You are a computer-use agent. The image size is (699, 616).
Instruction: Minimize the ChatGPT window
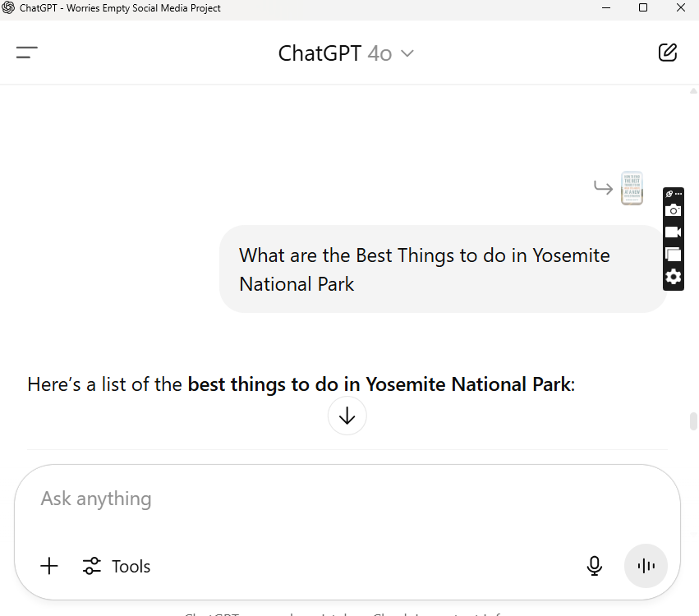pos(606,7)
